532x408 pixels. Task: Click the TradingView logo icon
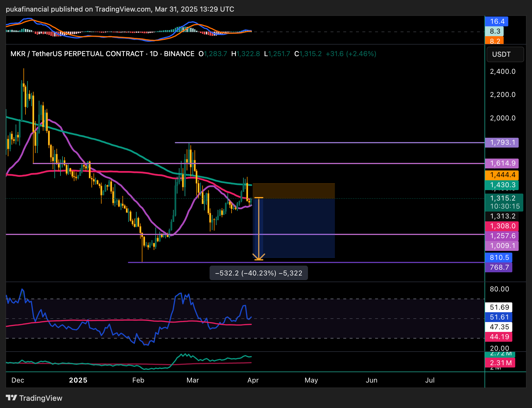click(x=12, y=398)
